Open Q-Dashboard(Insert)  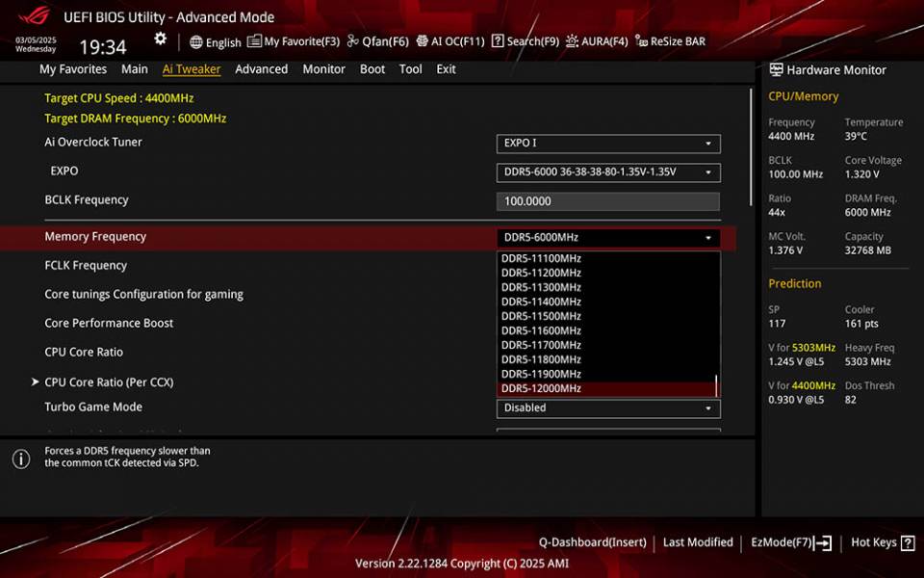pos(592,542)
